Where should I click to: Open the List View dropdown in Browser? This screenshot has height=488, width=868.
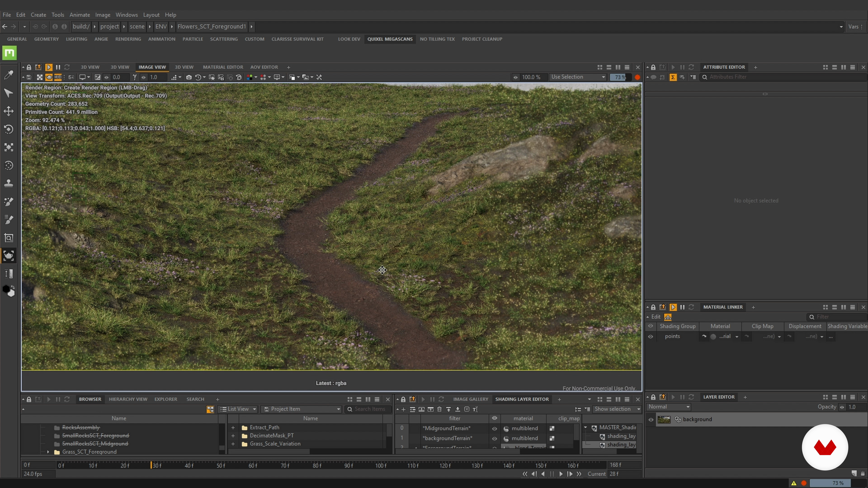tap(238, 409)
